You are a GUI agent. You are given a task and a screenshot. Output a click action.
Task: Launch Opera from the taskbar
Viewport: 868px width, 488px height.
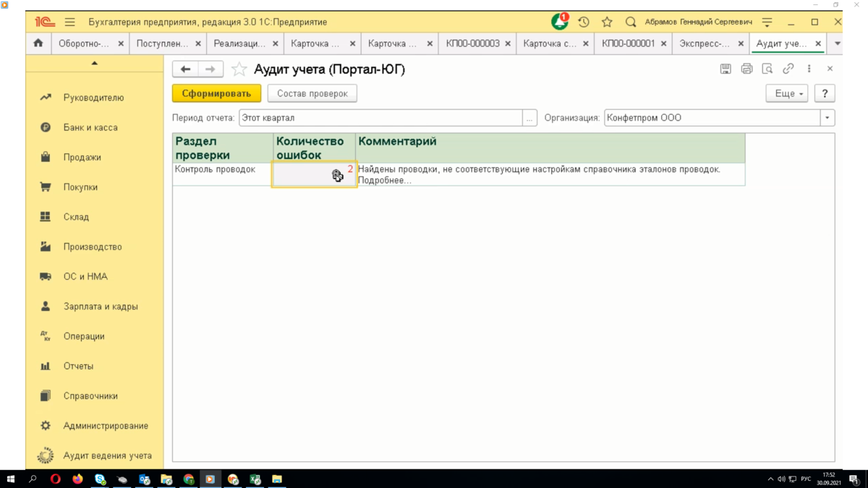click(x=55, y=479)
